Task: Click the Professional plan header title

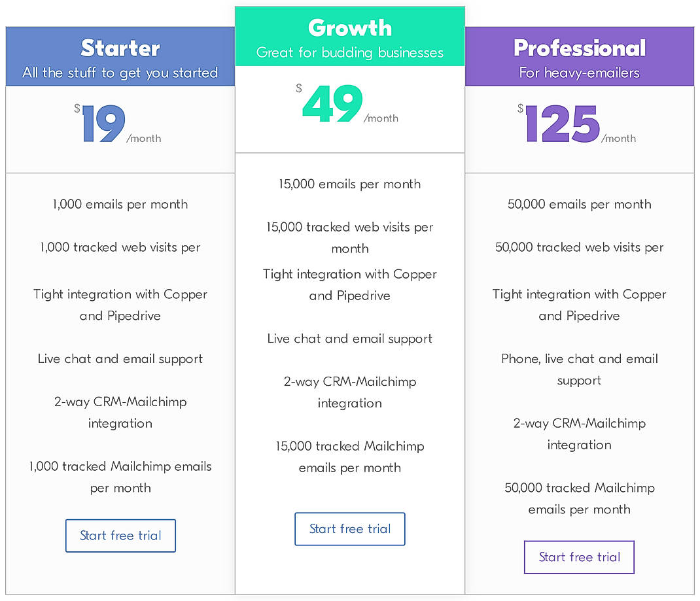Action: [580, 48]
